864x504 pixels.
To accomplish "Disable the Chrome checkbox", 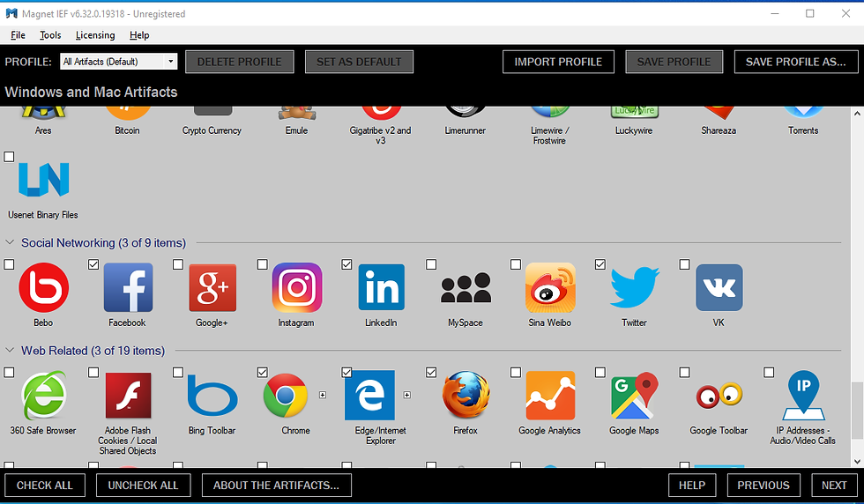I will pyautogui.click(x=263, y=373).
